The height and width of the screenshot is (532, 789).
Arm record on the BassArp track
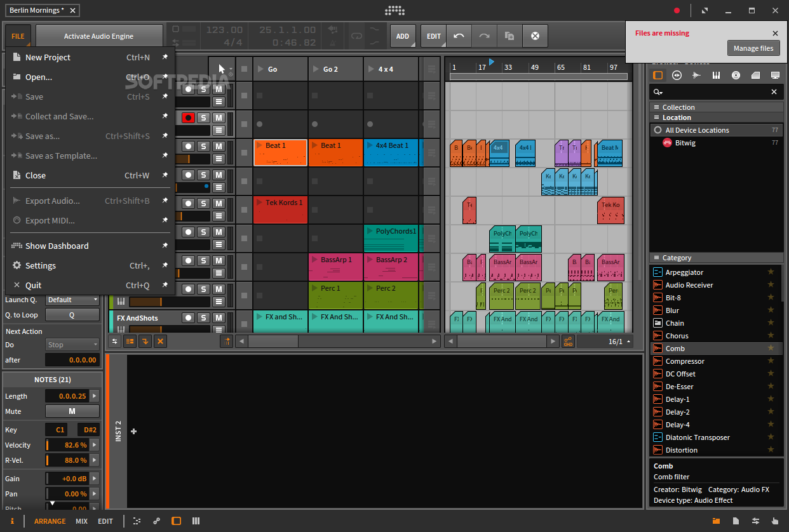point(188,260)
